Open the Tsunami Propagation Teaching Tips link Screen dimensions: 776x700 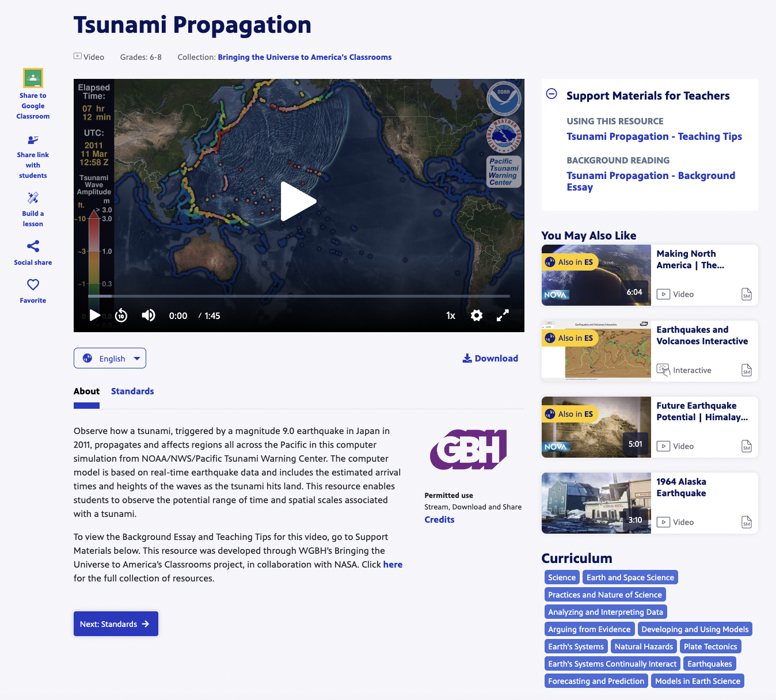[x=654, y=136]
